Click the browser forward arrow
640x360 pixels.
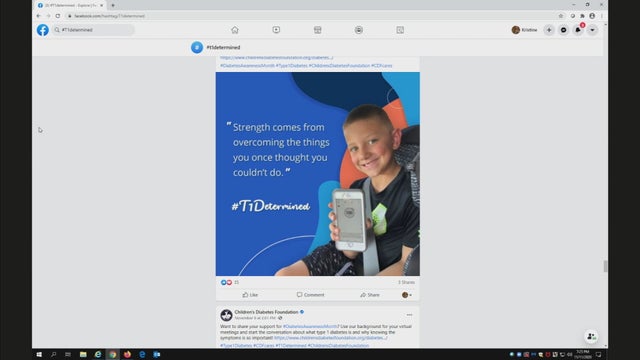coord(48,16)
